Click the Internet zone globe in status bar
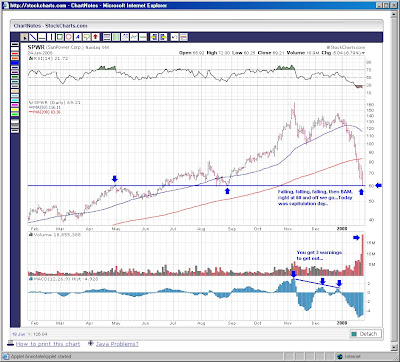Image resolution: width=400 pixels, height=362 pixels. coord(340,356)
